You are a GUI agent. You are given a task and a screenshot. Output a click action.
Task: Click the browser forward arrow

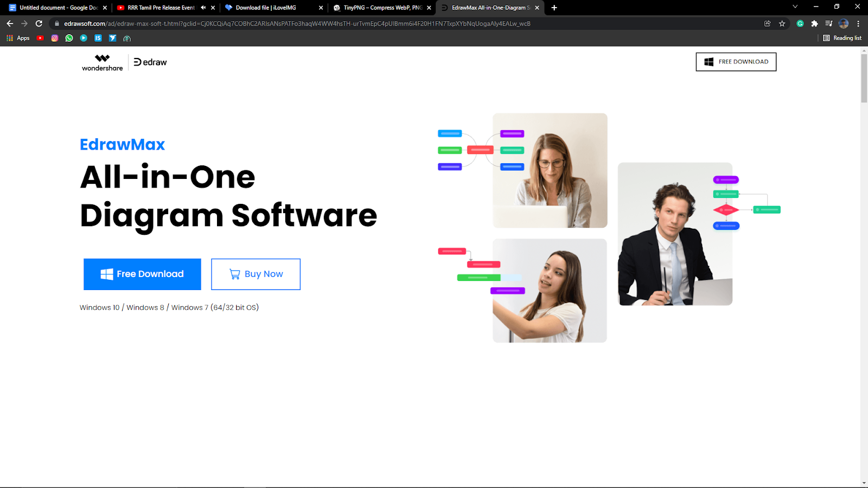pyautogui.click(x=24, y=23)
